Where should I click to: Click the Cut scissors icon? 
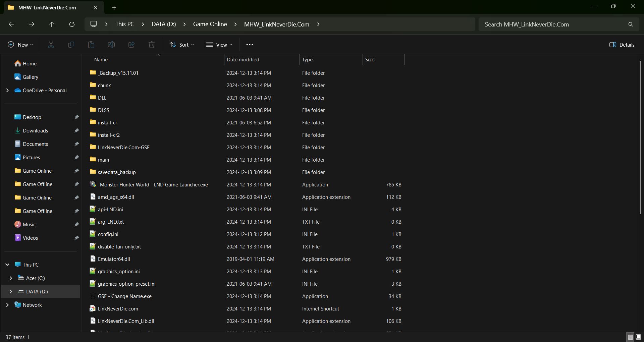[51, 45]
